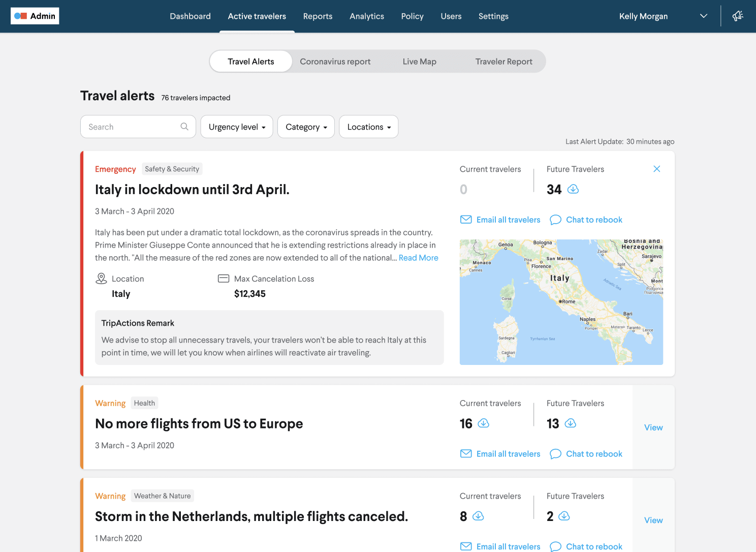Screen dimensions: 756x552
Task: Click 'Storm in the Netherlands' alert title
Action: click(251, 516)
